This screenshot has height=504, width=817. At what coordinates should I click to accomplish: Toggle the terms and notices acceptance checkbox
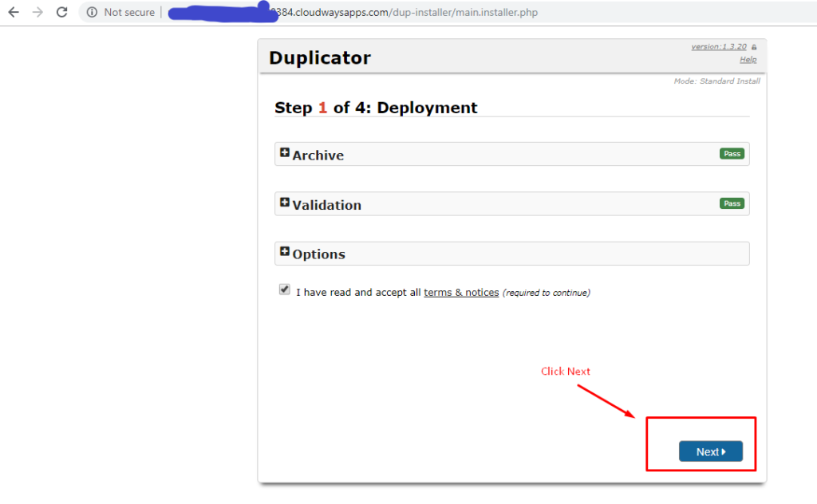[x=285, y=289]
